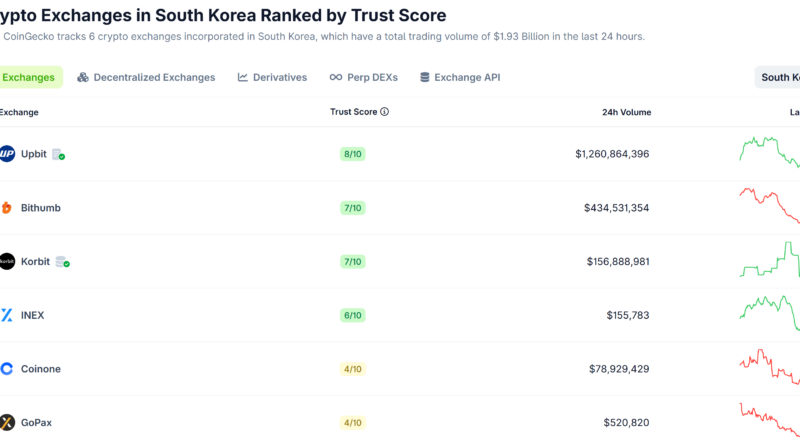Image resolution: width=800 pixels, height=445 pixels.
Task: Go to the Exchange API tab
Action: pos(460,77)
